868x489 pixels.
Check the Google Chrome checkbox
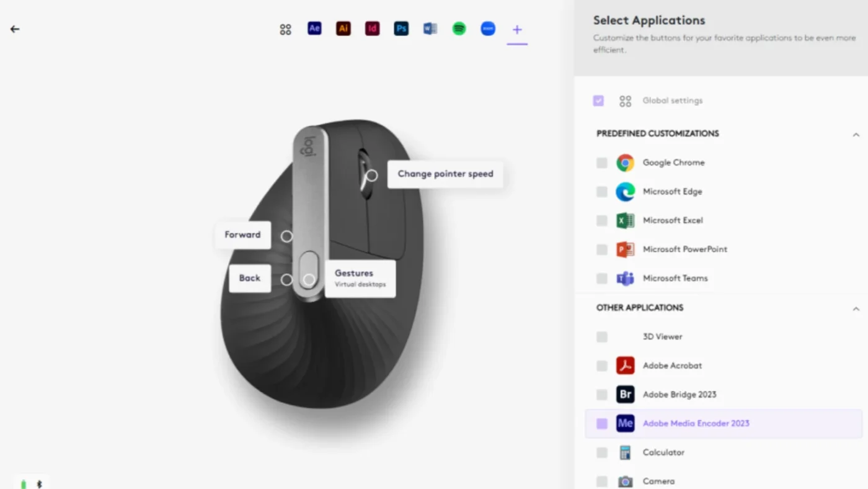click(601, 163)
